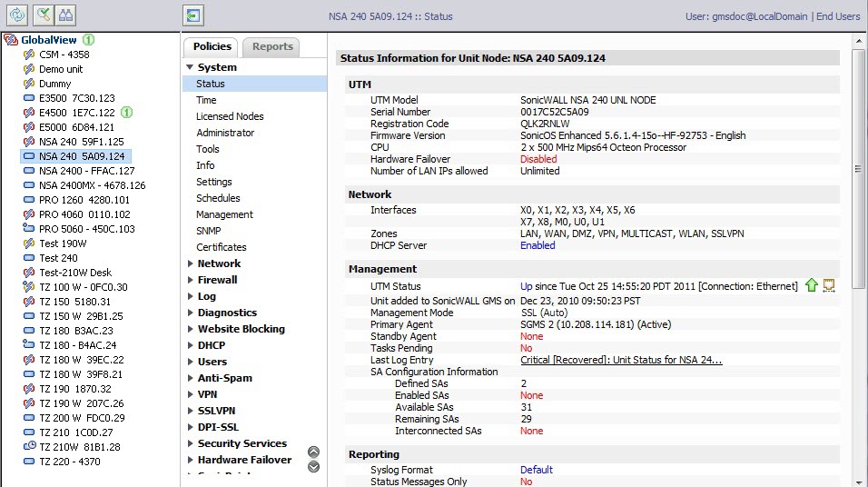Click the Default syslog format link
Screen dimensions: 868x487
[x=537, y=470]
